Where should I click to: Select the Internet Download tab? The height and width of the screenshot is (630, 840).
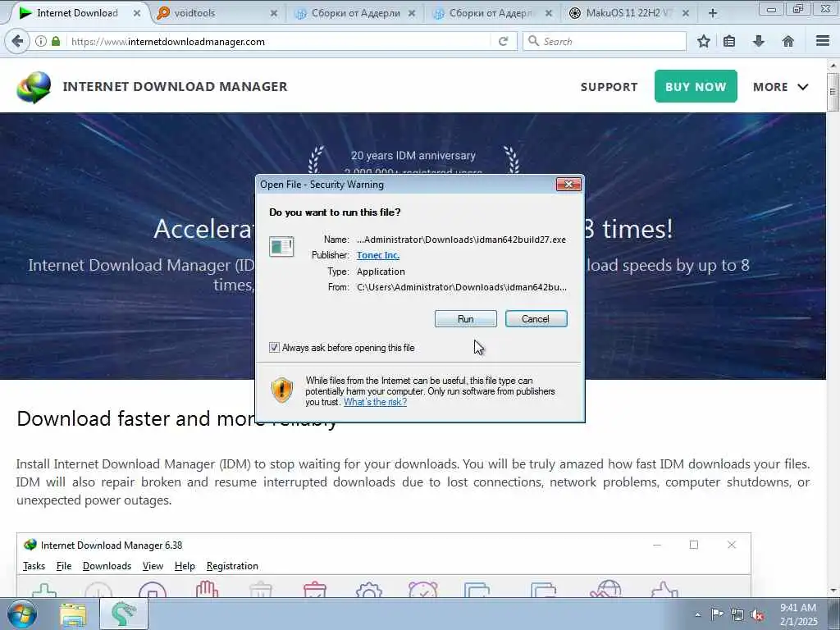[x=77, y=13]
